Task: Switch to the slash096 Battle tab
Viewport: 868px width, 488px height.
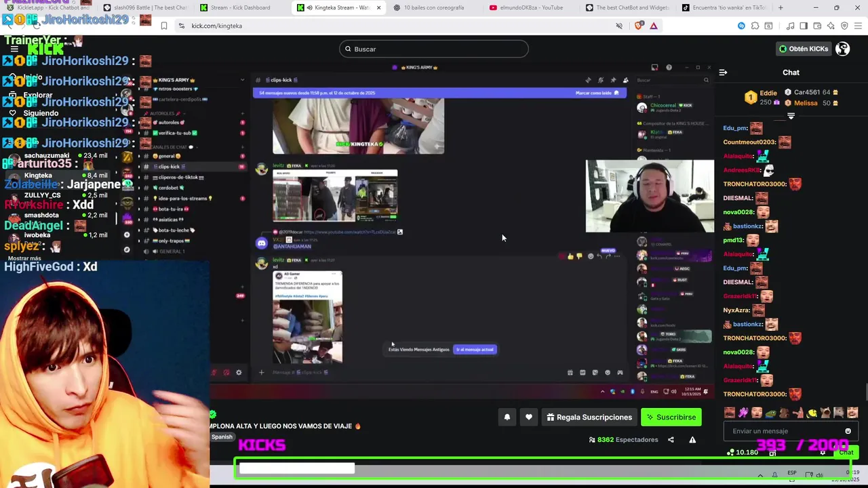Action: coord(144,7)
